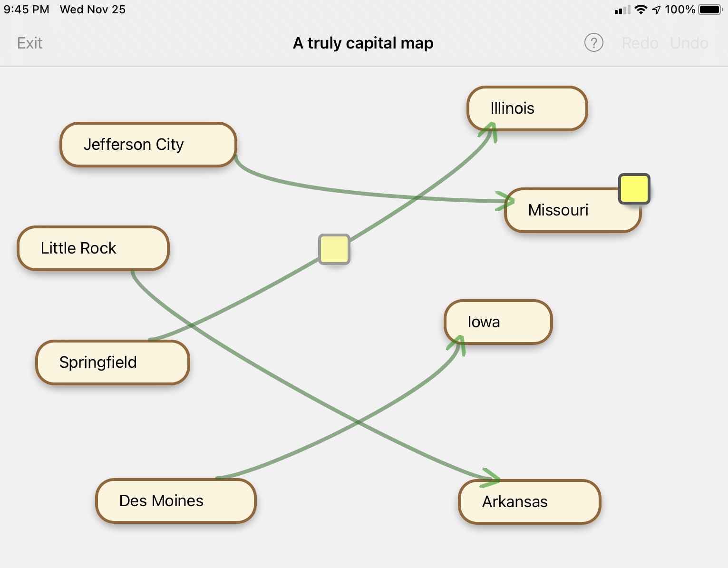The image size is (728, 568).
Task: Select the Illinois node
Action: [x=527, y=108]
